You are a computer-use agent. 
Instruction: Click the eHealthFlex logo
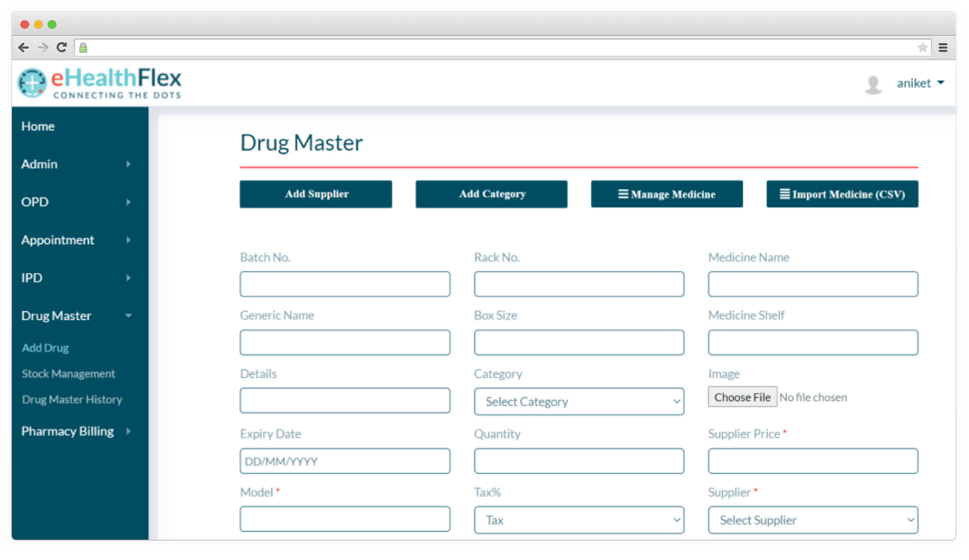click(x=100, y=83)
